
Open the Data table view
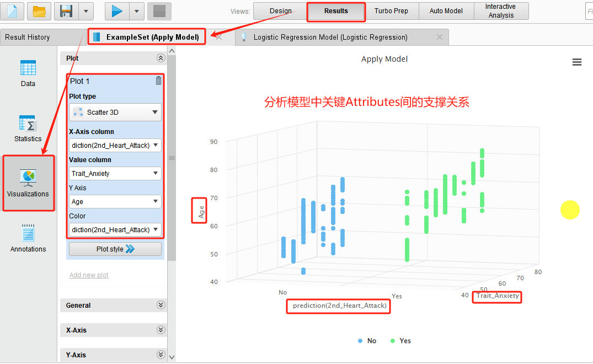pos(28,74)
